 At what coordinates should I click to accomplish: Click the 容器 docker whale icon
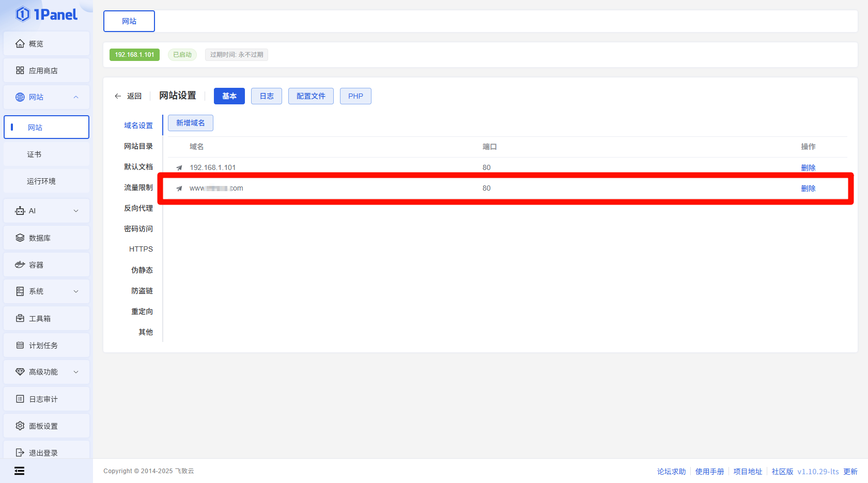(x=20, y=265)
